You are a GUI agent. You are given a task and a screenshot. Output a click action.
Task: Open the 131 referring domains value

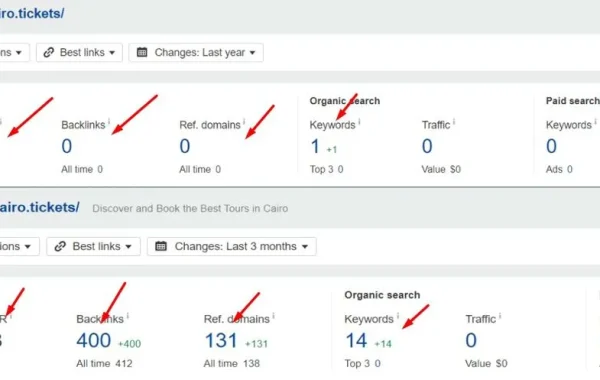click(x=221, y=340)
